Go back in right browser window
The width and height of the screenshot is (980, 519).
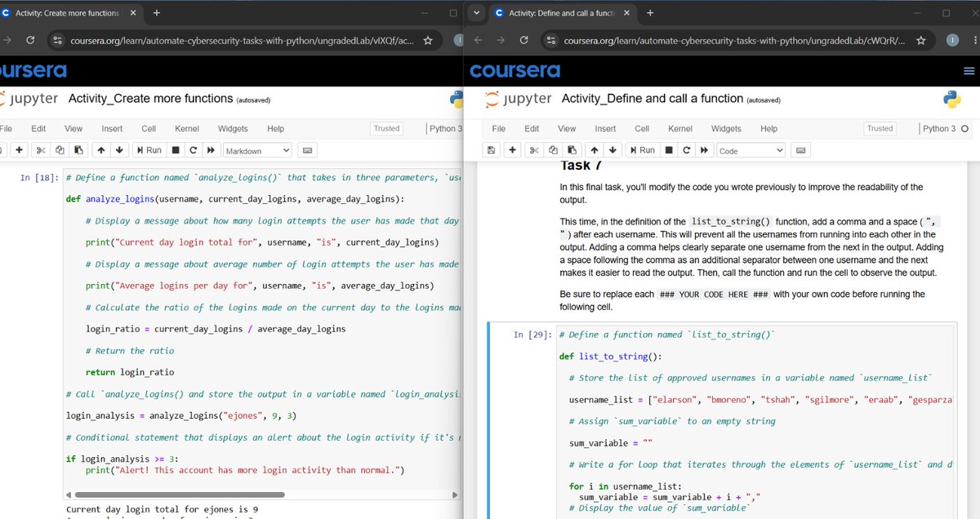click(x=477, y=40)
